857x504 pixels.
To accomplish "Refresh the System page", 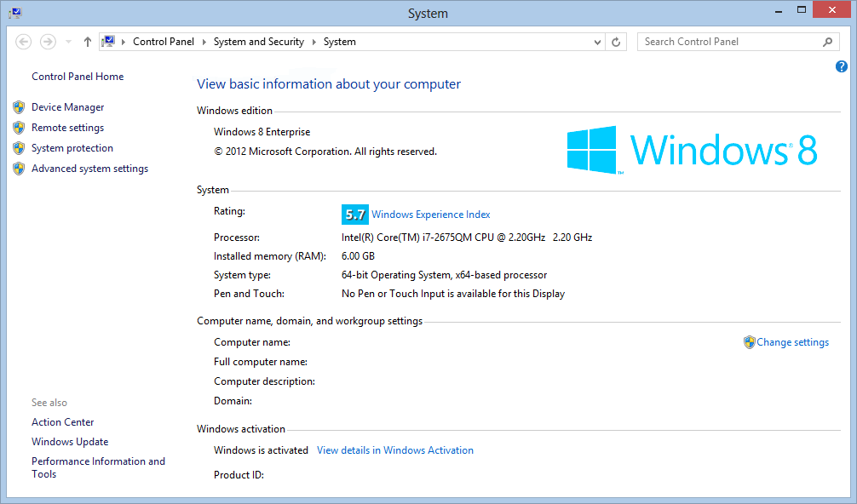I will pos(617,42).
